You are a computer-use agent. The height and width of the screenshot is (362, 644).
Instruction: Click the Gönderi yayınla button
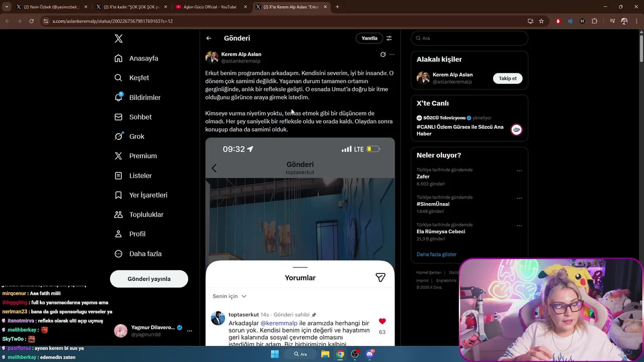149,279
